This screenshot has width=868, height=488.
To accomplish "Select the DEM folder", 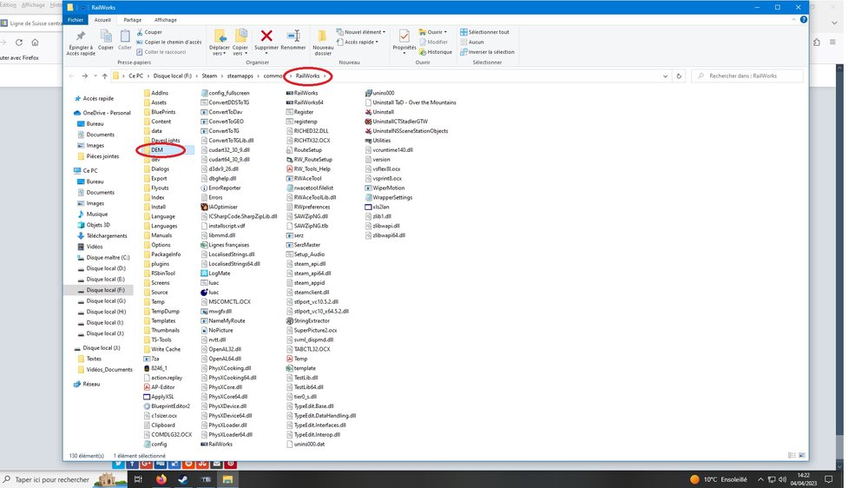I will pos(156,150).
